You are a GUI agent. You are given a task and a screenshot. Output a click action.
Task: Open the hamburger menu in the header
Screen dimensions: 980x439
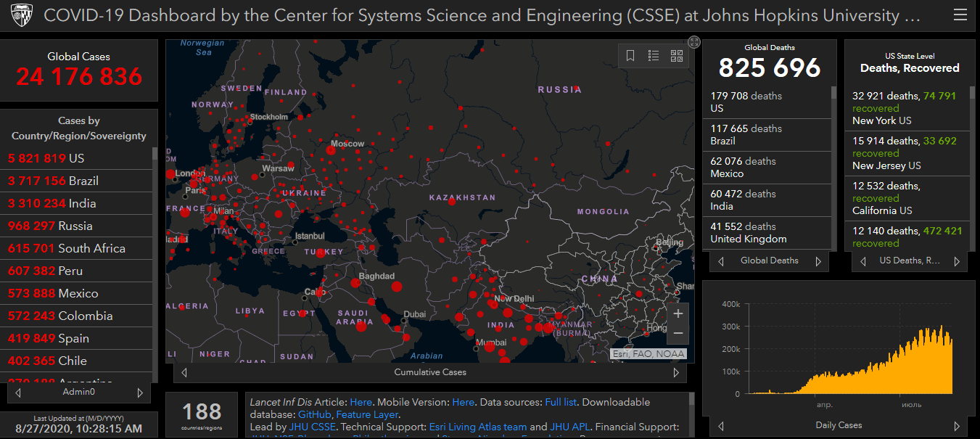(x=960, y=15)
